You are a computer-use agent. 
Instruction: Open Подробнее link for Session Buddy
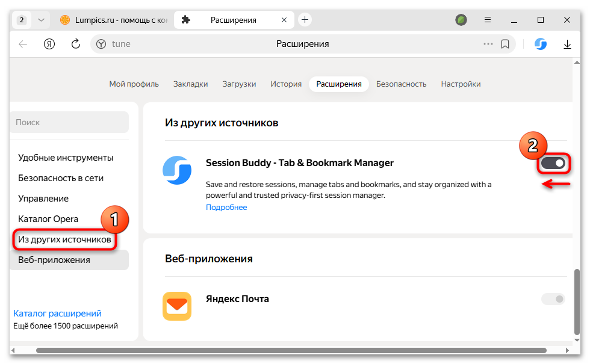226,207
